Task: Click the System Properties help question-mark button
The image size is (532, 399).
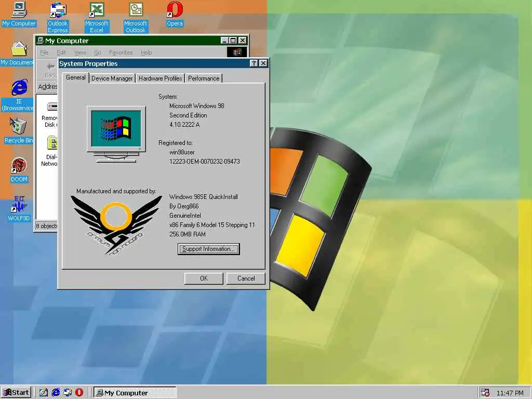Action: (x=254, y=63)
